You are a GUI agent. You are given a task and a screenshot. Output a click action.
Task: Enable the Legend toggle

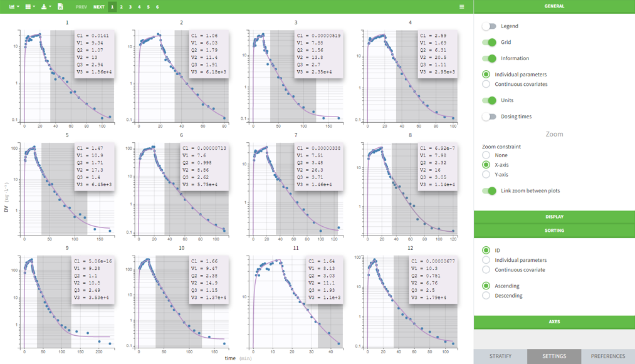[489, 26]
